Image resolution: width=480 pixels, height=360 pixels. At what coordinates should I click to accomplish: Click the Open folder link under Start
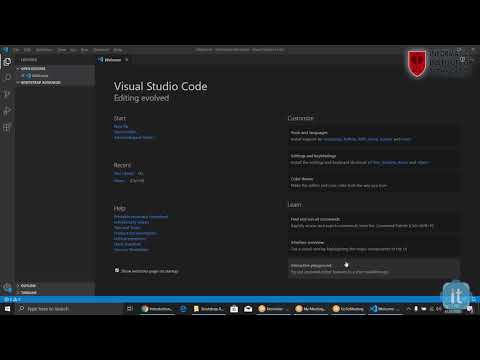pos(125,132)
